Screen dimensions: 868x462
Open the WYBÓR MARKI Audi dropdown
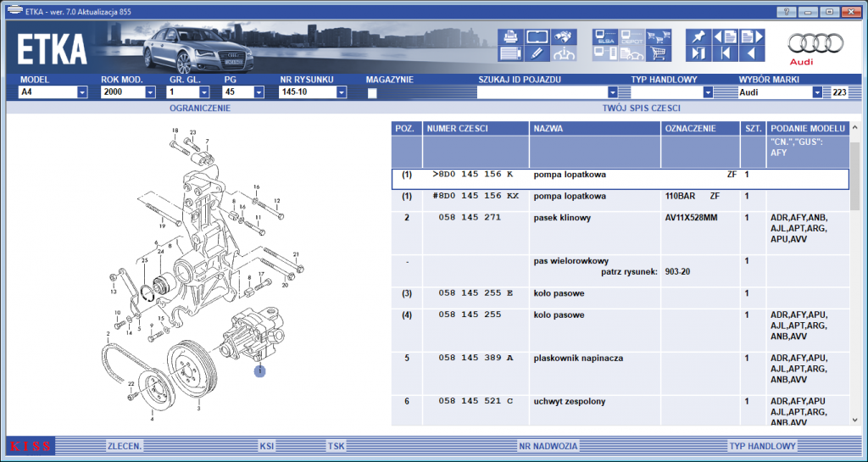[818, 92]
